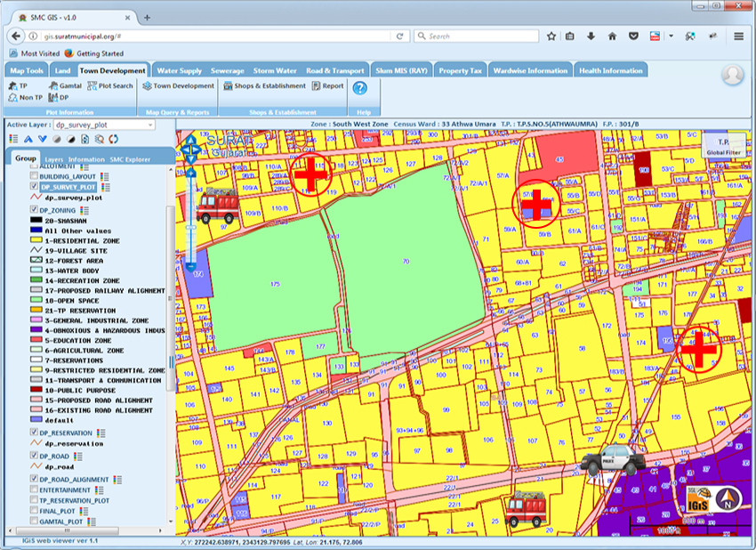Screen dimensions: 756x550
Task: Click the Shops & Establishment button
Action: click(x=264, y=85)
